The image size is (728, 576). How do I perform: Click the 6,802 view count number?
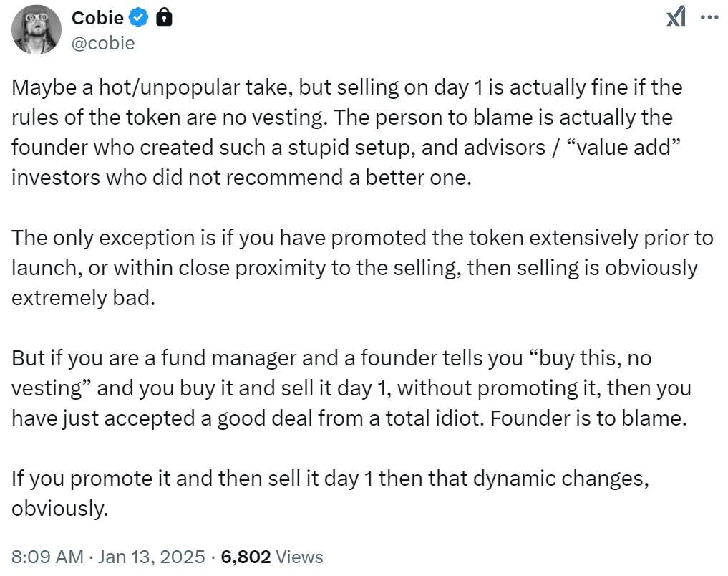(246, 557)
